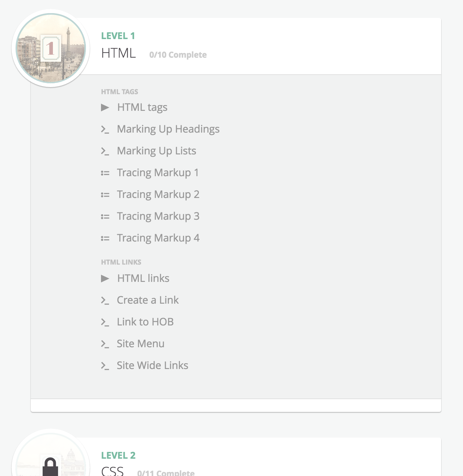This screenshot has width=463, height=476.
Task: Click the play icon beside HTML tags
Action: click(105, 108)
